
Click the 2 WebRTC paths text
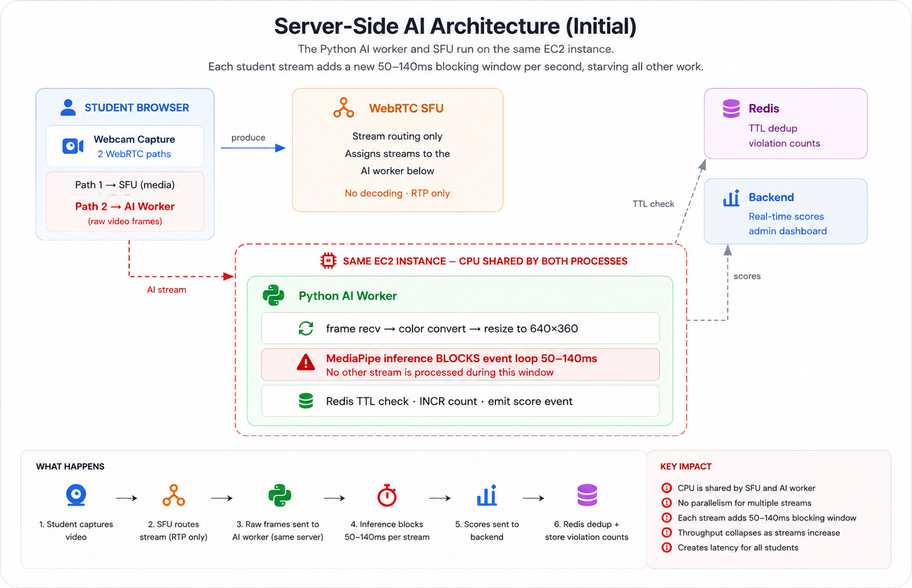[134, 154]
